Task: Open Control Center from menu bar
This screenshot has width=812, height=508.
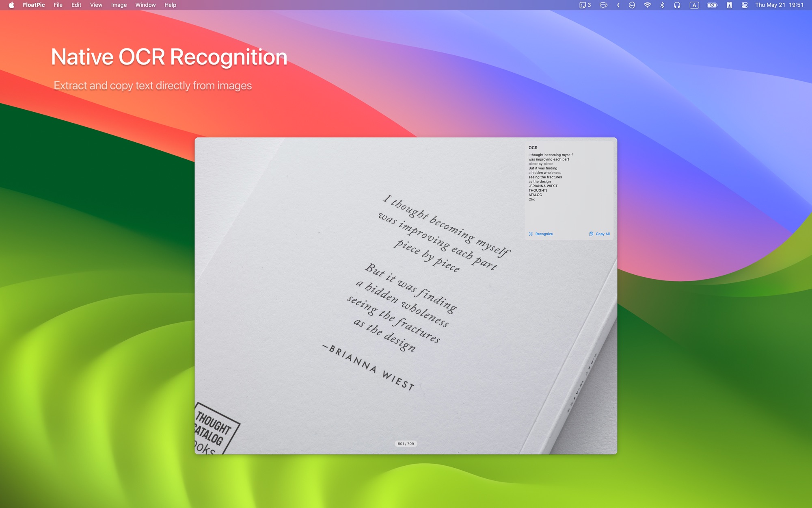Action: 745,5
